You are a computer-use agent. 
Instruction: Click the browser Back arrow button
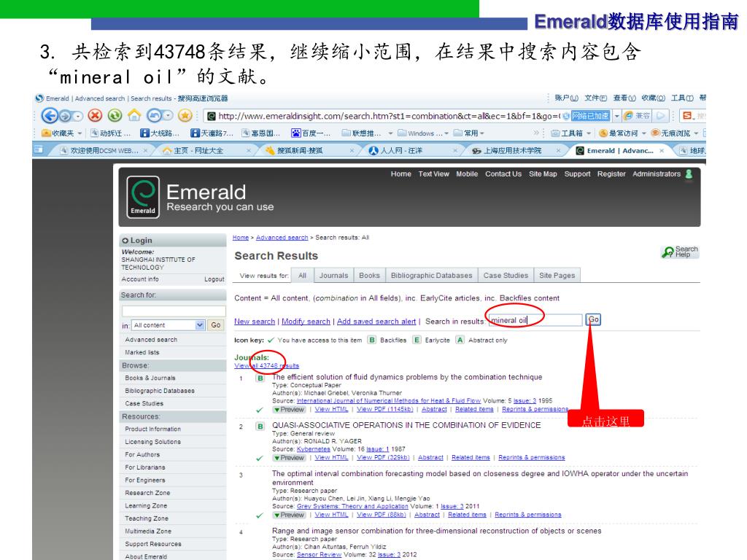click(x=49, y=116)
